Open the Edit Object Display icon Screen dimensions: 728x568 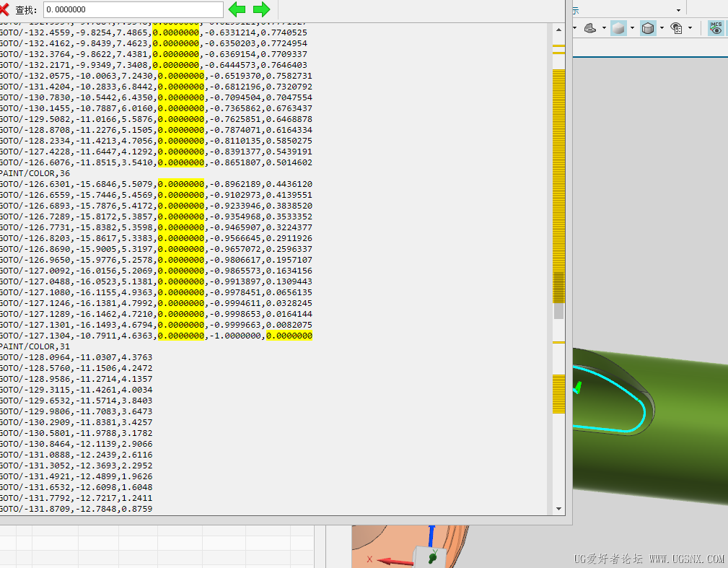coord(677,28)
